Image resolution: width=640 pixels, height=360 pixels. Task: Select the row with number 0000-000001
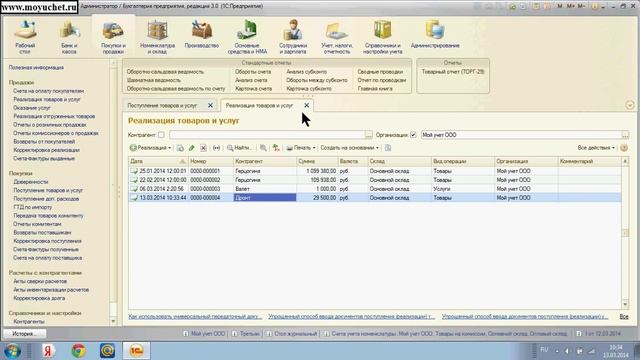click(375, 171)
